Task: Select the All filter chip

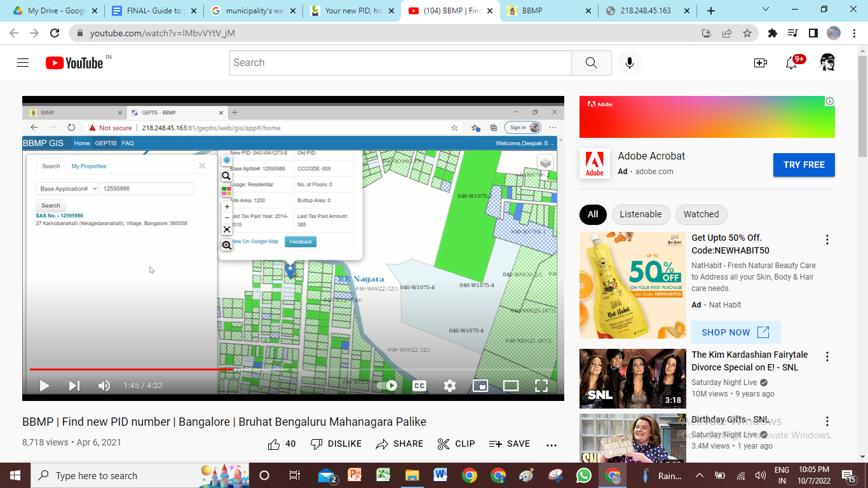Action: pos(593,214)
